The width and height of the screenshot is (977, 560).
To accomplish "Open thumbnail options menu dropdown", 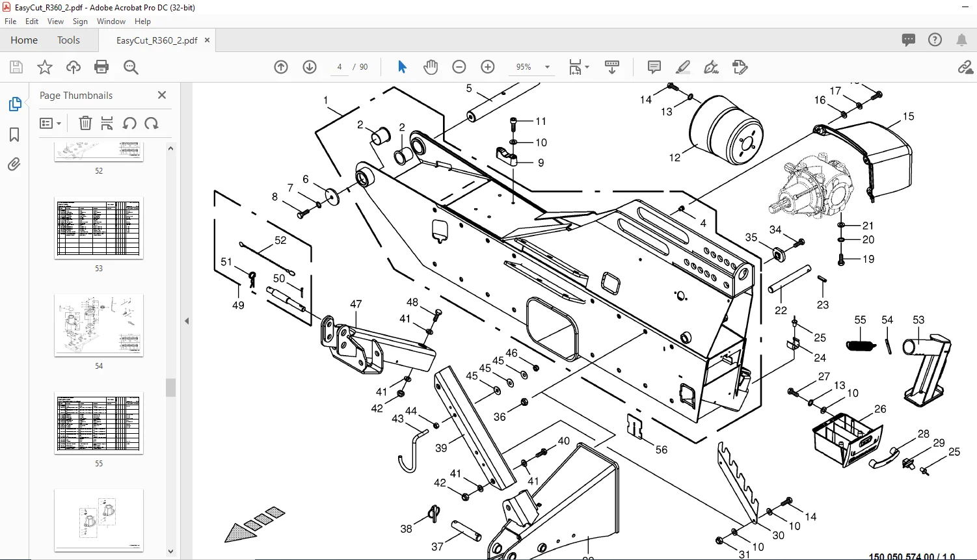I will (x=51, y=123).
